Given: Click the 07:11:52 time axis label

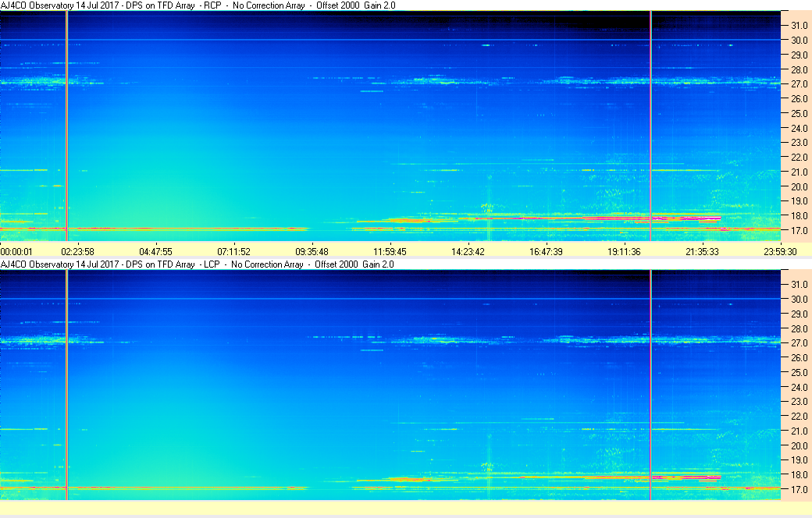Looking at the screenshot, I should tap(233, 252).
